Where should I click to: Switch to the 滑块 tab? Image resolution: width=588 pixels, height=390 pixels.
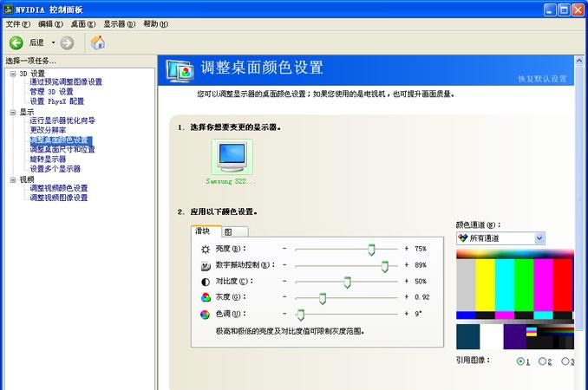[206, 231]
